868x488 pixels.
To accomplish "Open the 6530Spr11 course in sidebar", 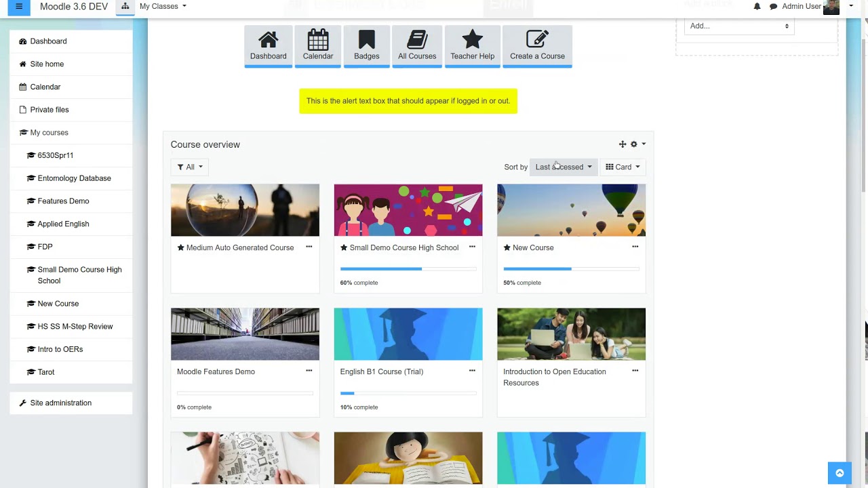I will pos(71,155).
